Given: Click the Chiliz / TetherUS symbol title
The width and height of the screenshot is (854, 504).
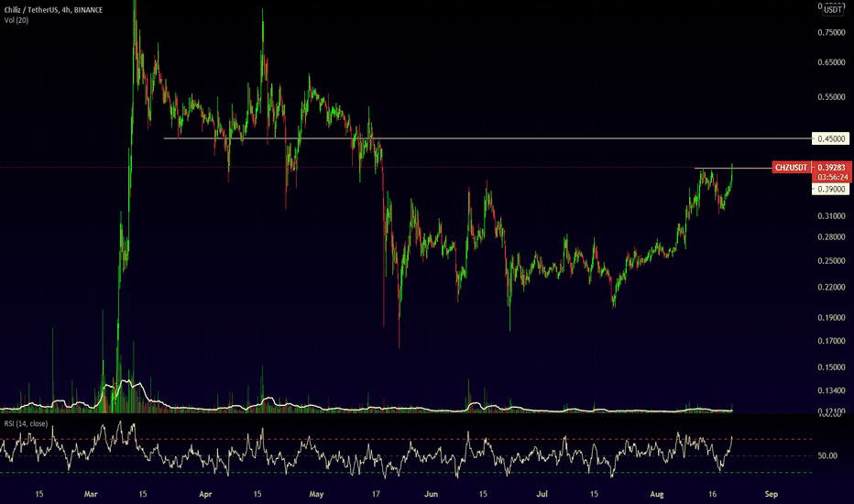Looking at the screenshot, I should 53,10.
